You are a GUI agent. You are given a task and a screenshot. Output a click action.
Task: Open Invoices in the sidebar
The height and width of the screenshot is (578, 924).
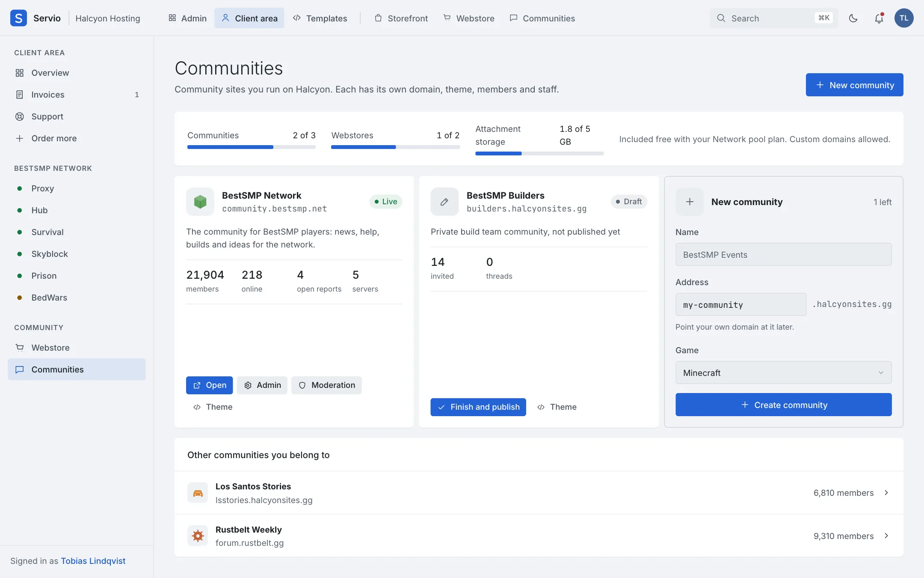click(77, 95)
